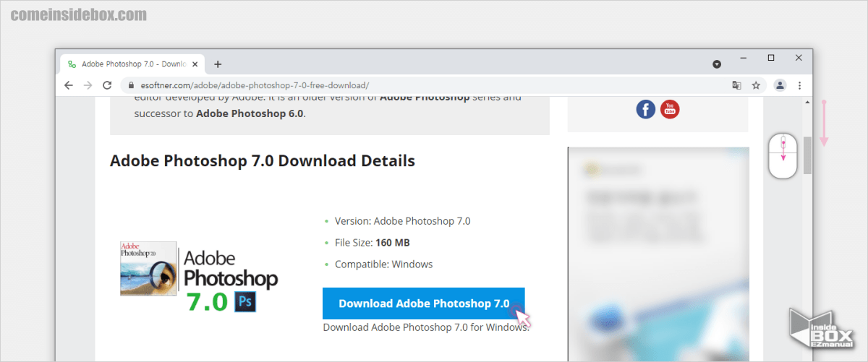Visit the Facebook page icon
Image resolution: width=868 pixels, height=362 pixels.
click(645, 110)
